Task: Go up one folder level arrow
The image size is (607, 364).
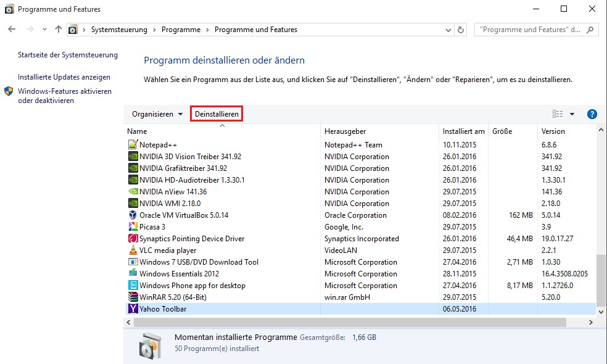Action: [59, 30]
